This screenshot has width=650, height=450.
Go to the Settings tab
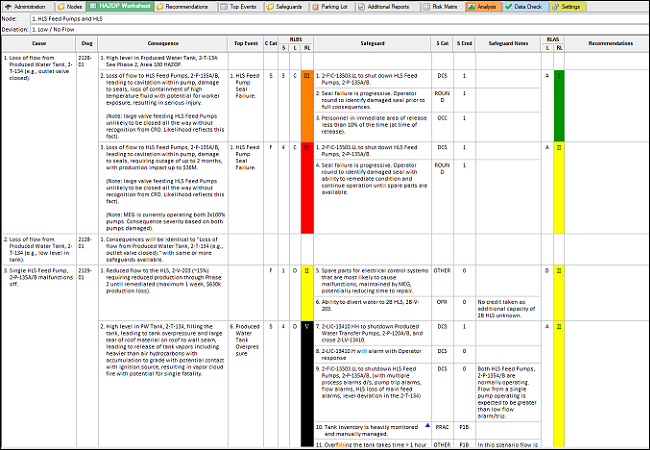point(568,6)
